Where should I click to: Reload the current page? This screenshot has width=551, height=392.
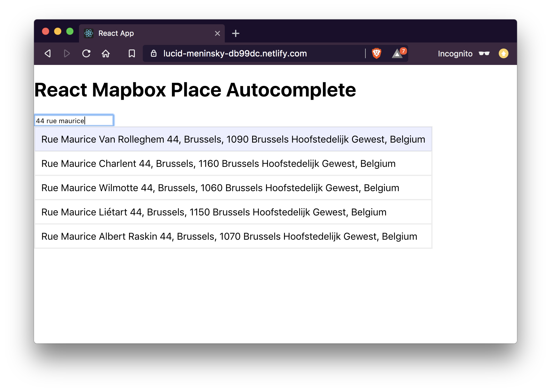click(x=86, y=53)
